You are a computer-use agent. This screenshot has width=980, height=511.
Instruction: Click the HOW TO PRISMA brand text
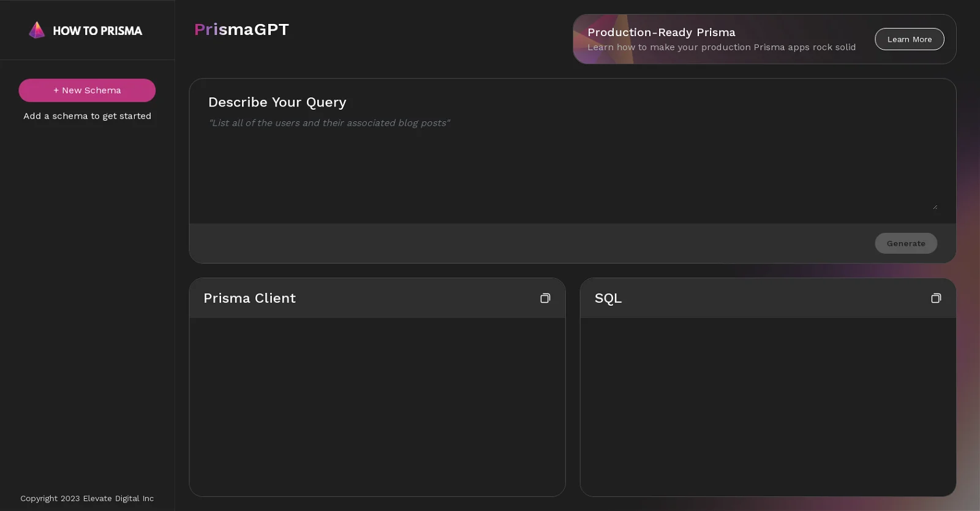pos(97,31)
